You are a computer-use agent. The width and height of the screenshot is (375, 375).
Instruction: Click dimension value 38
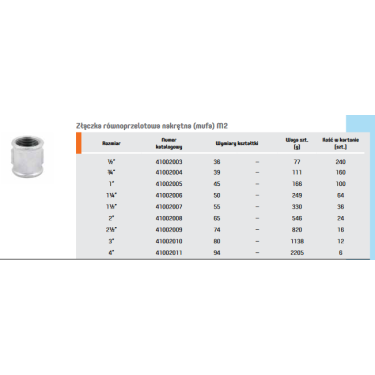click(x=217, y=162)
